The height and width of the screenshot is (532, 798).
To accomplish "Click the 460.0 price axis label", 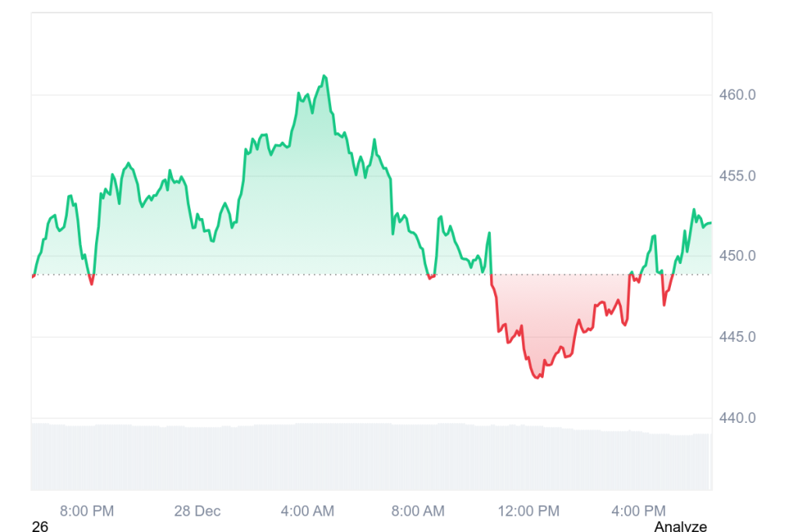I will pos(737,95).
